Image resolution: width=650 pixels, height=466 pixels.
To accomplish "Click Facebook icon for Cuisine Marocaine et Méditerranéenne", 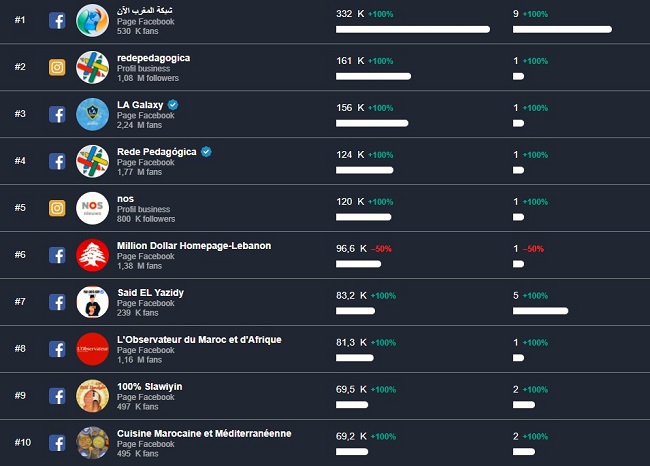I will tap(57, 443).
